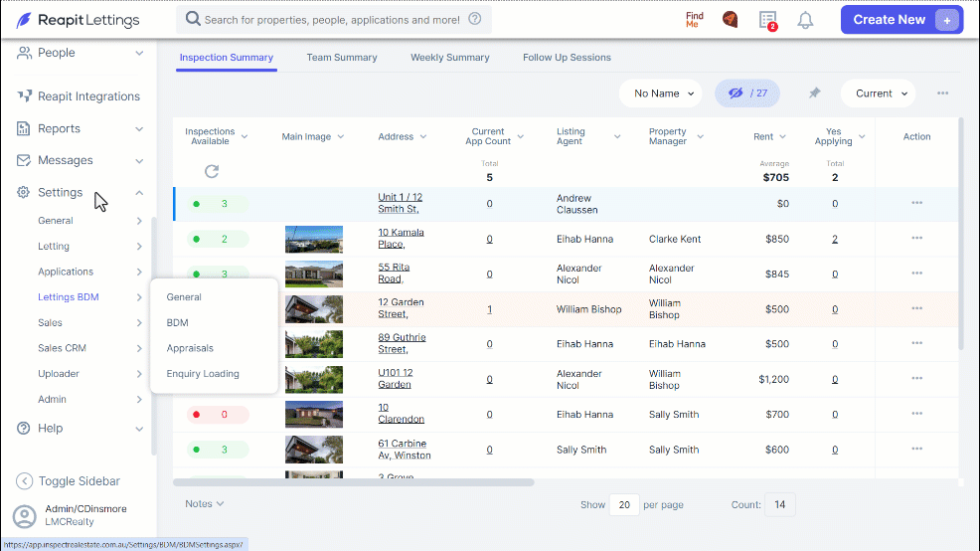Open the notifications bell
Viewport: 980px width, 551px height.
(x=805, y=20)
